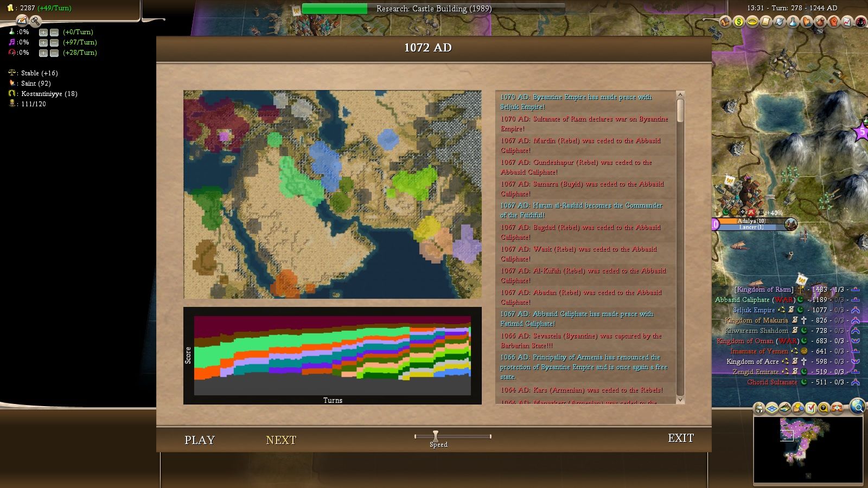Click the Adalya (10) city bar

(x=751, y=221)
